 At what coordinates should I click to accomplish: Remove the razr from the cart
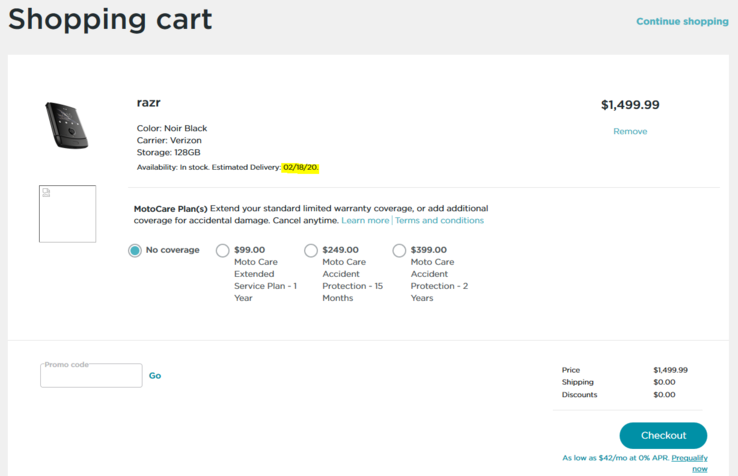point(630,131)
